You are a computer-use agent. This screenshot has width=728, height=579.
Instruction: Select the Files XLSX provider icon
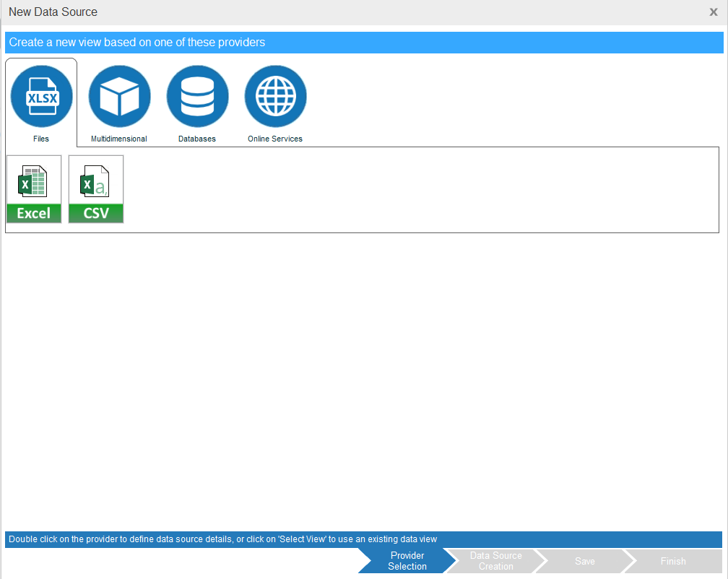[x=41, y=96]
